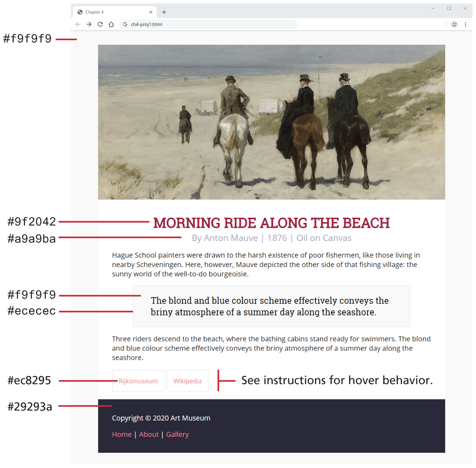The width and height of the screenshot is (476, 468).
Task: Follow the About link in footer
Action: click(x=149, y=435)
